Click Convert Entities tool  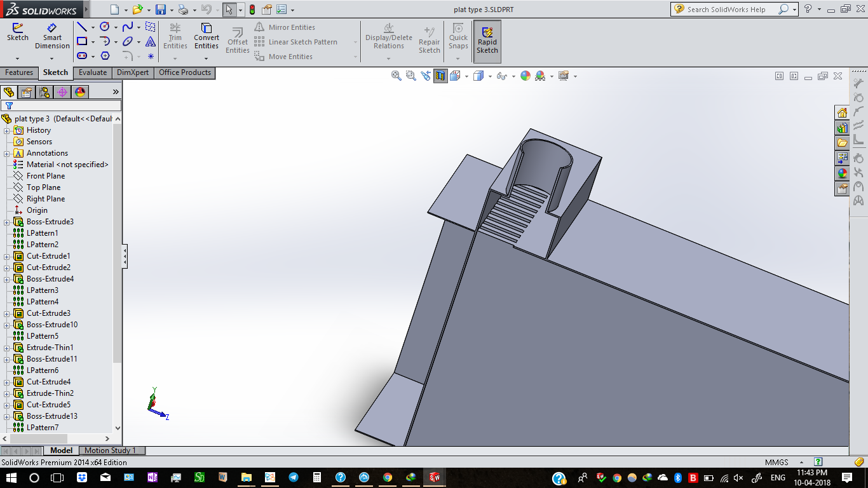(x=206, y=36)
